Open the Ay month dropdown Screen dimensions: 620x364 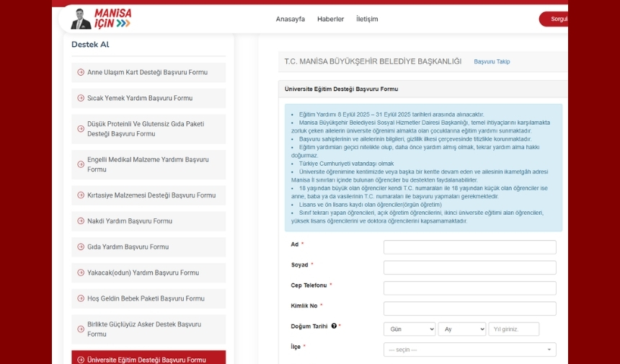(462, 329)
